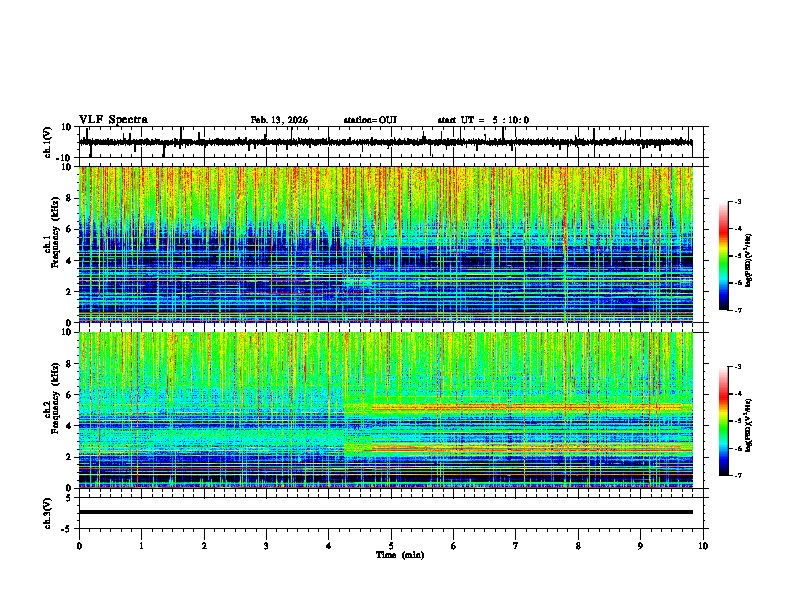The width and height of the screenshot is (792, 612).
Task: Click the "VLF Spectra" title text
Action: (113, 120)
